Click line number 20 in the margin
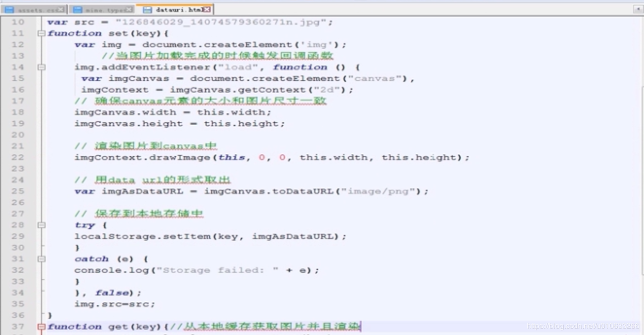Screen dimensions: 644x335 18,135
